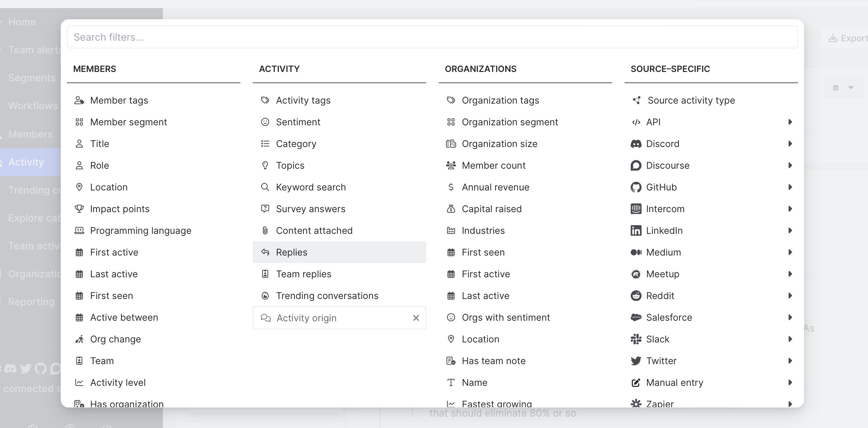Expand the Manual entry submenu arrow
Viewport: 868px width, 428px height.
[x=790, y=382]
